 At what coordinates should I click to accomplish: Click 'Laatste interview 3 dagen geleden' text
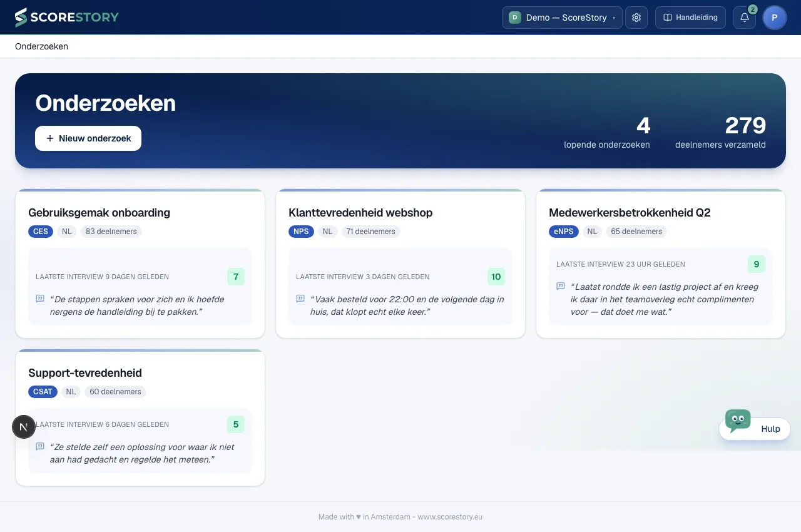(363, 277)
